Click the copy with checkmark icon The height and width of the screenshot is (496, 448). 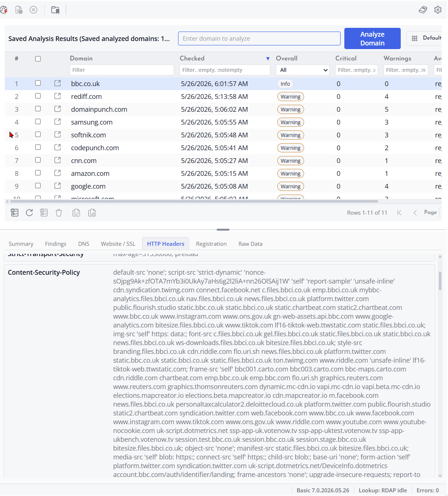76,212
